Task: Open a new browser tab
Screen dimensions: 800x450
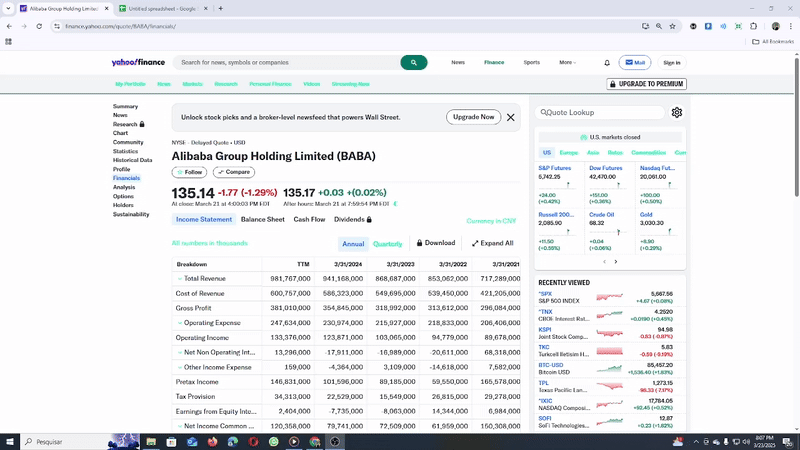Action: point(220,8)
